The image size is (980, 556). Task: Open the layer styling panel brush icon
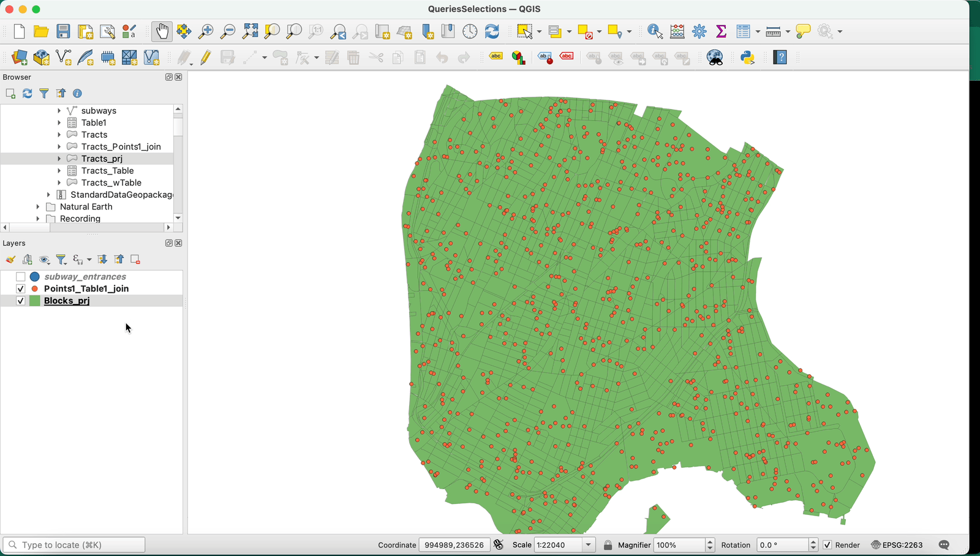click(10, 260)
